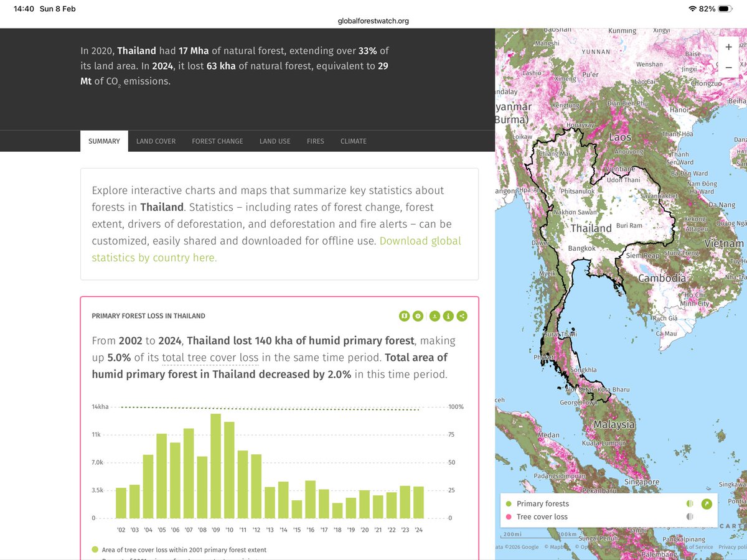This screenshot has height=560, width=747.
Task: Click 'Cambodia' label on the map
Action: 662,278
